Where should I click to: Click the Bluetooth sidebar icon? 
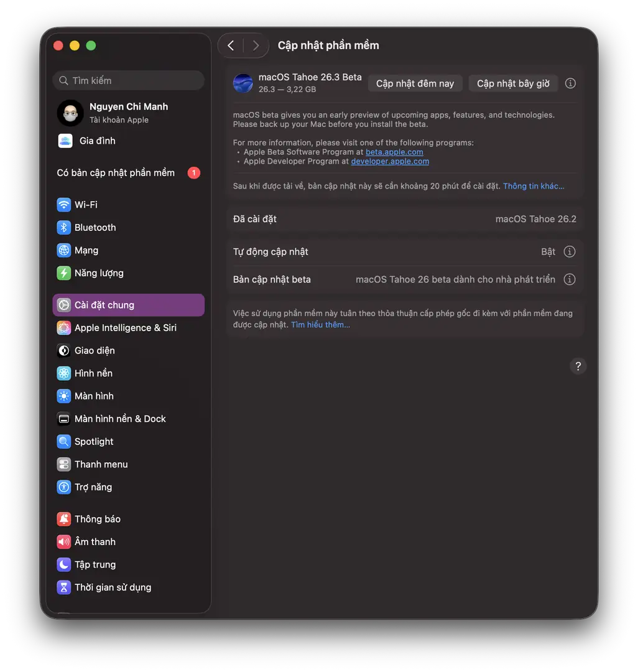coord(64,228)
